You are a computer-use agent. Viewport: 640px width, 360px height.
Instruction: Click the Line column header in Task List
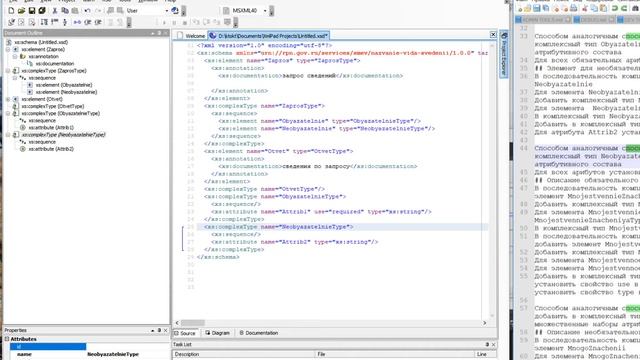point(486,354)
